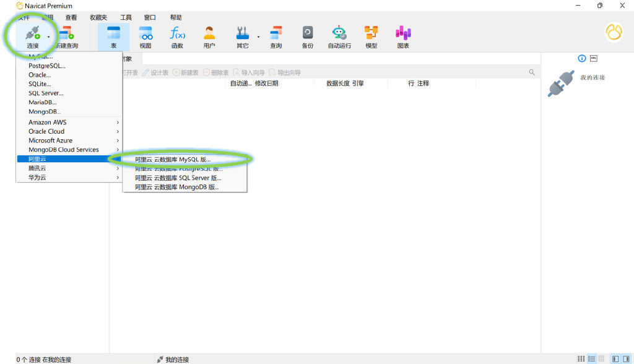This screenshot has height=364, width=634.
Task: Switch to the DDL panel icon
Action: point(594,58)
